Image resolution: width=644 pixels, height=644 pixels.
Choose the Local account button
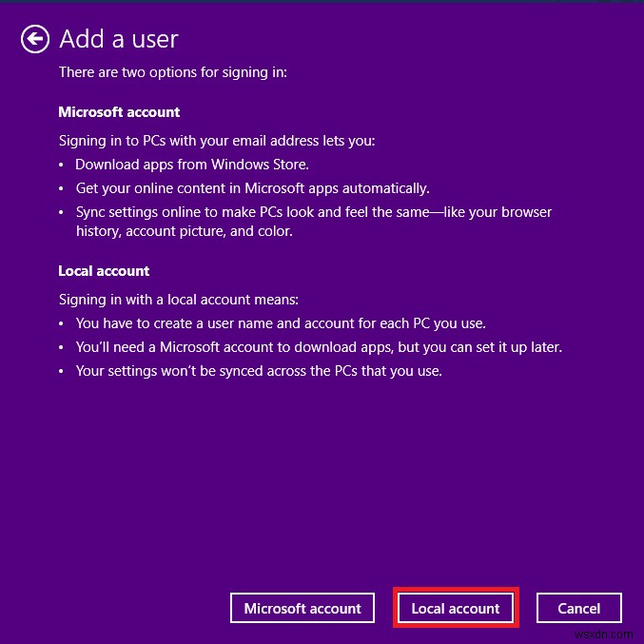(456, 609)
